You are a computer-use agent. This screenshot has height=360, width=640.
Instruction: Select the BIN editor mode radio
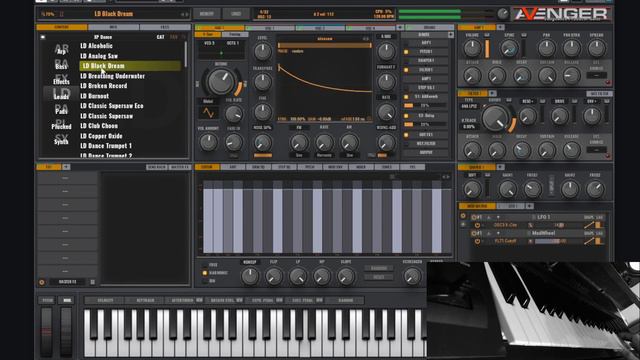205,281
